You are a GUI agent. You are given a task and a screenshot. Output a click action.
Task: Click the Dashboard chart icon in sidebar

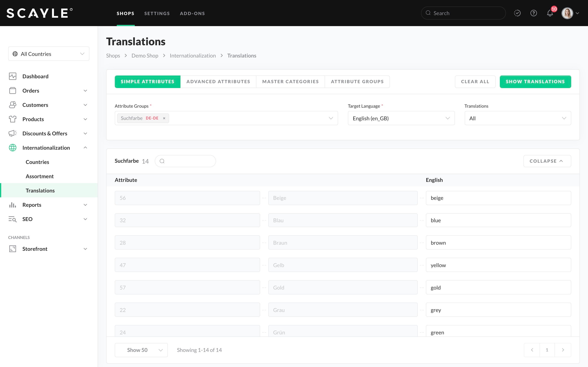(x=13, y=76)
